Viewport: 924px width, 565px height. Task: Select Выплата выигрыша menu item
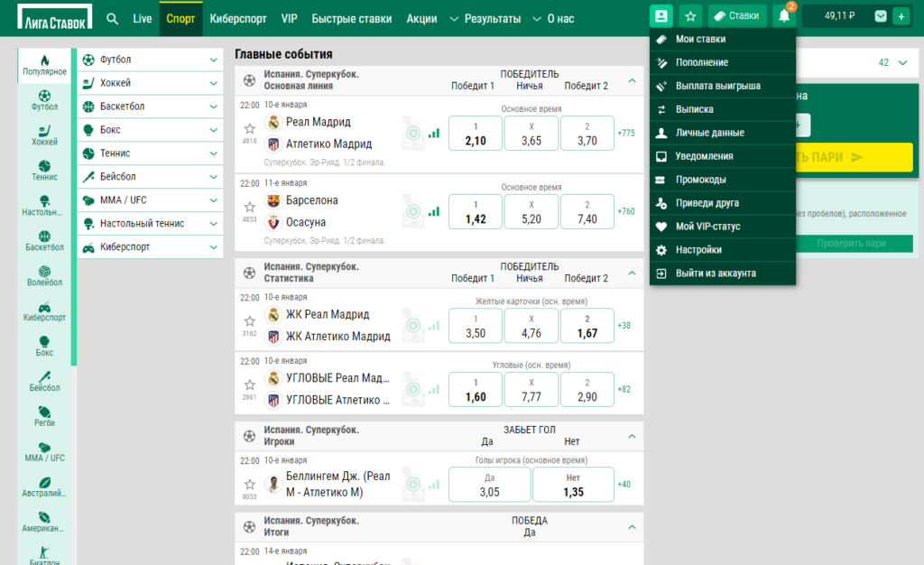pos(723,86)
